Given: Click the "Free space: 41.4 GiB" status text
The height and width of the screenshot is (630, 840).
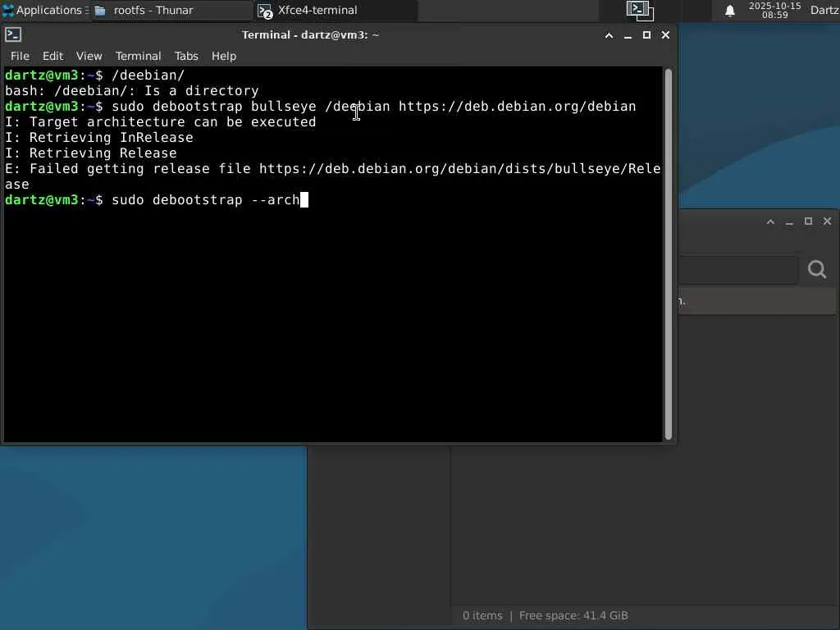Looking at the screenshot, I should tap(573, 615).
